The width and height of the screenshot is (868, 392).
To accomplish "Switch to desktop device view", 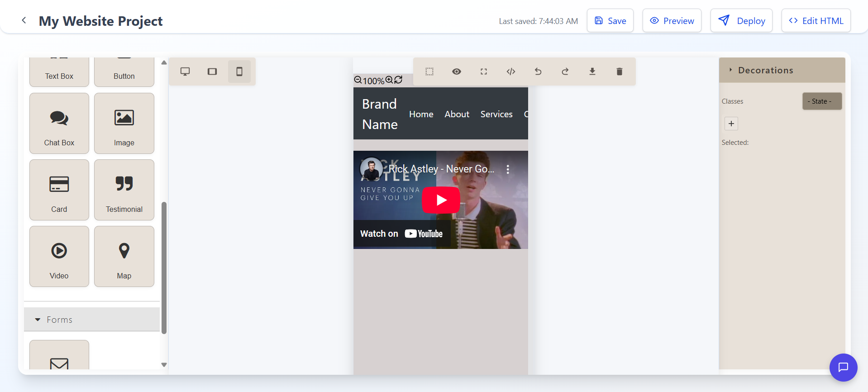I will pos(185,72).
